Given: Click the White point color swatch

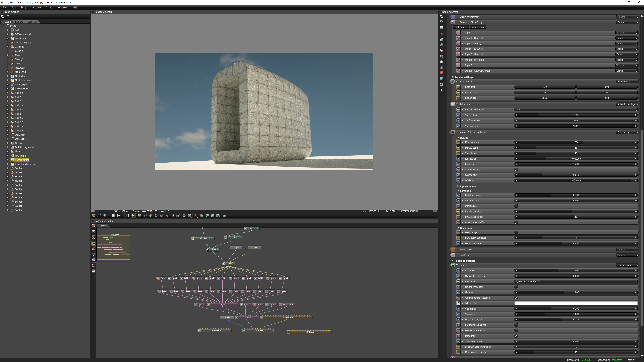Looking at the screenshot, I should point(576,303).
